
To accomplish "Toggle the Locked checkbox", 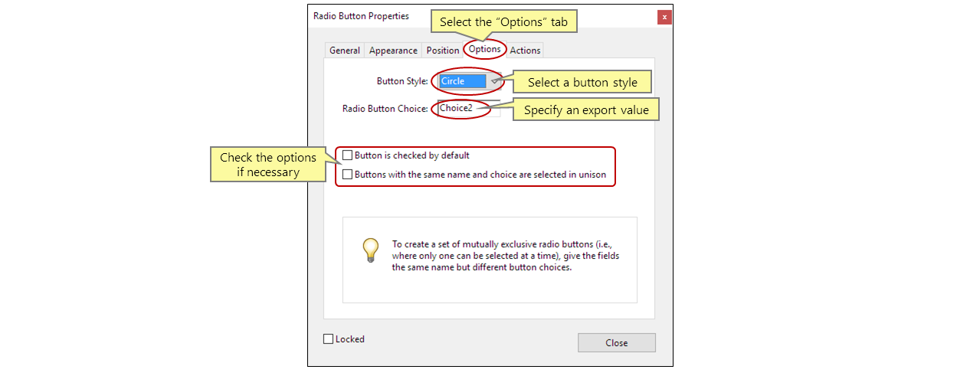I will [329, 339].
